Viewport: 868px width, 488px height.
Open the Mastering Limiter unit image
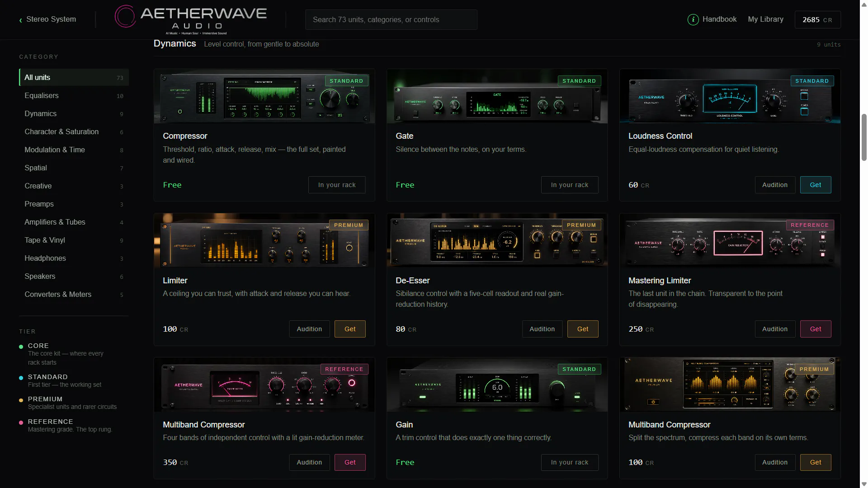(x=730, y=240)
